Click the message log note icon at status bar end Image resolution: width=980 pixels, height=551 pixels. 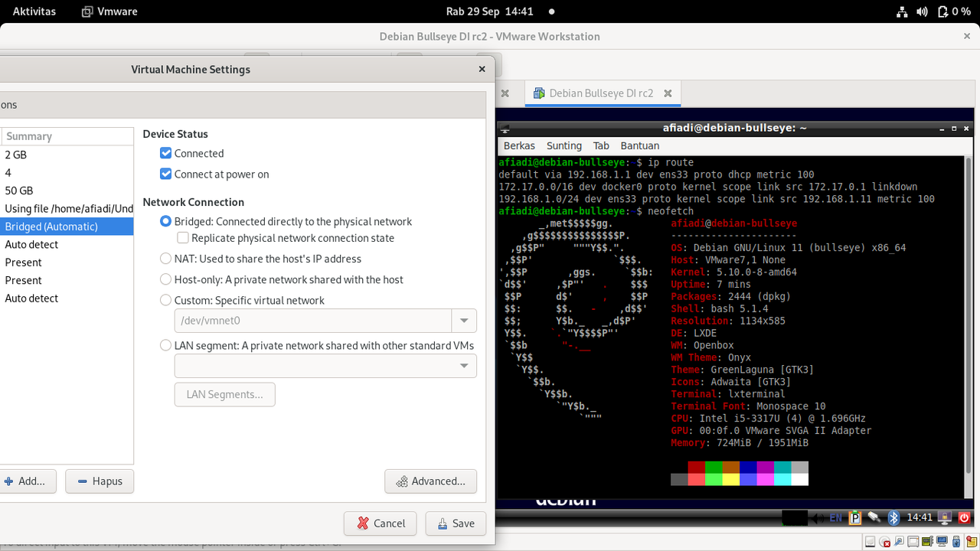pos(972,541)
